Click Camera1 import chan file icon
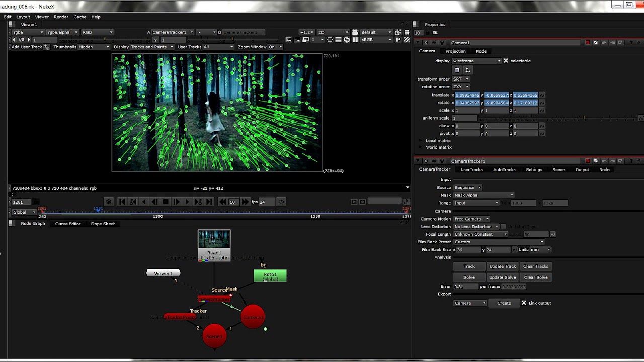 (x=457, y=70)
